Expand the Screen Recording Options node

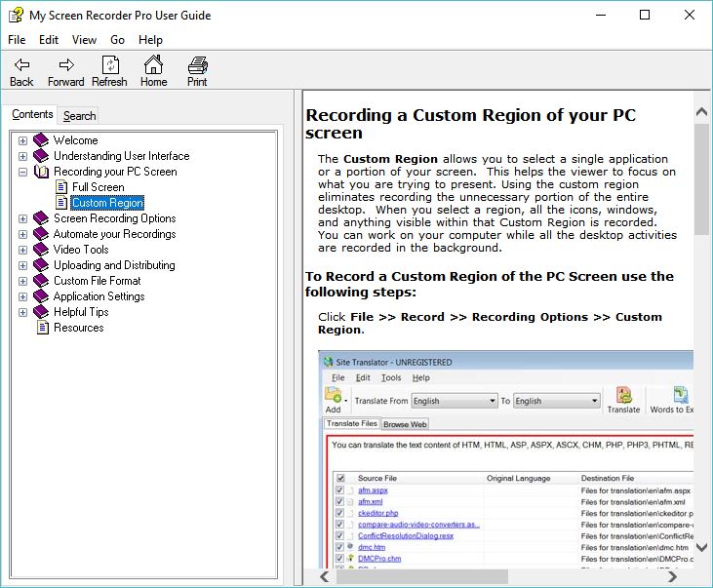click(x=22, y=218)
